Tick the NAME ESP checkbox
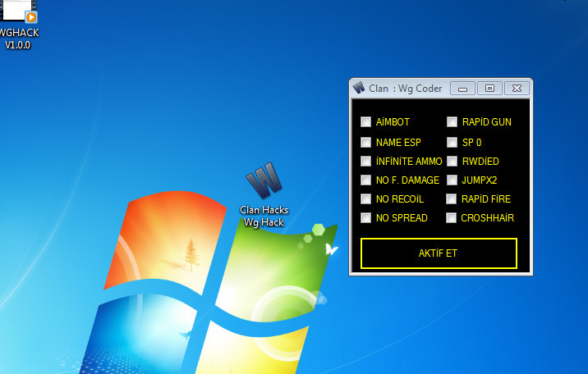Image resolution: width=588 pixels, height=374 pixels. [365, 142]
